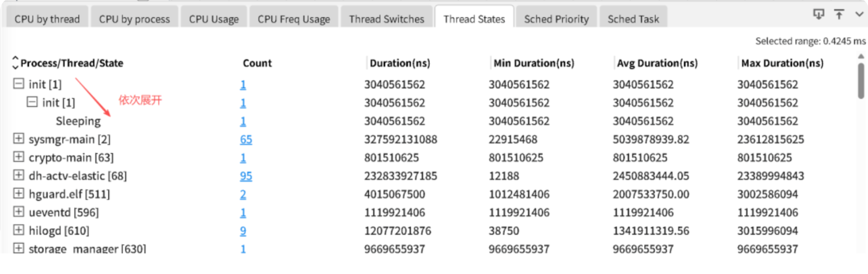Toggle sort arrows beside Process/Thread/State header
This screenshot has height=274, width=868.
coord(15,63)
